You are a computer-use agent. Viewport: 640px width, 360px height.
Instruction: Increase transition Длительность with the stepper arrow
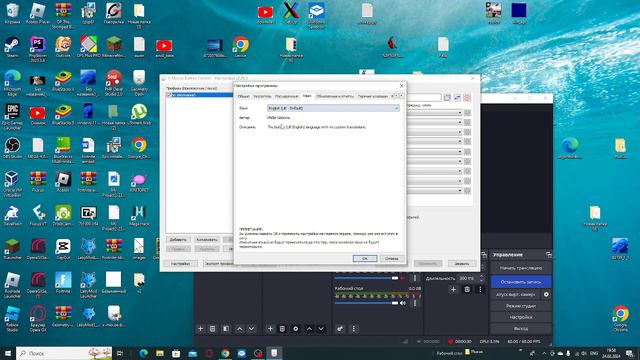482,276
